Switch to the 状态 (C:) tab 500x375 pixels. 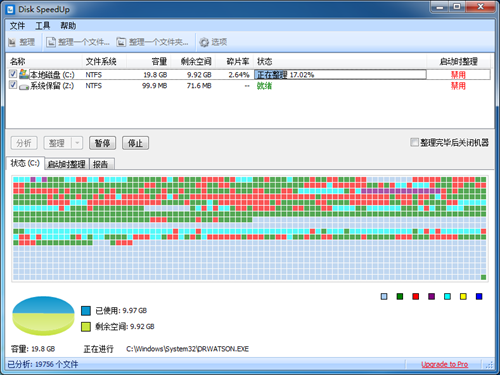(25, 163)
